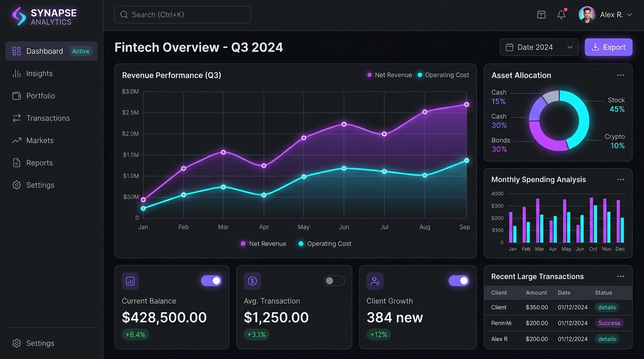The image size is (644, 359).
Task: Toggle Operating Cost in bottom chart legend
Action: click(325, 244)
